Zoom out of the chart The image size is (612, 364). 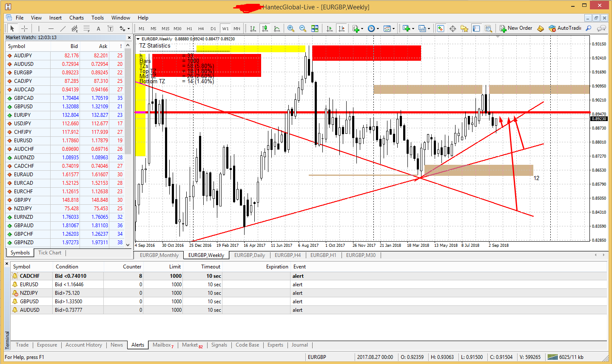(303, 28)
